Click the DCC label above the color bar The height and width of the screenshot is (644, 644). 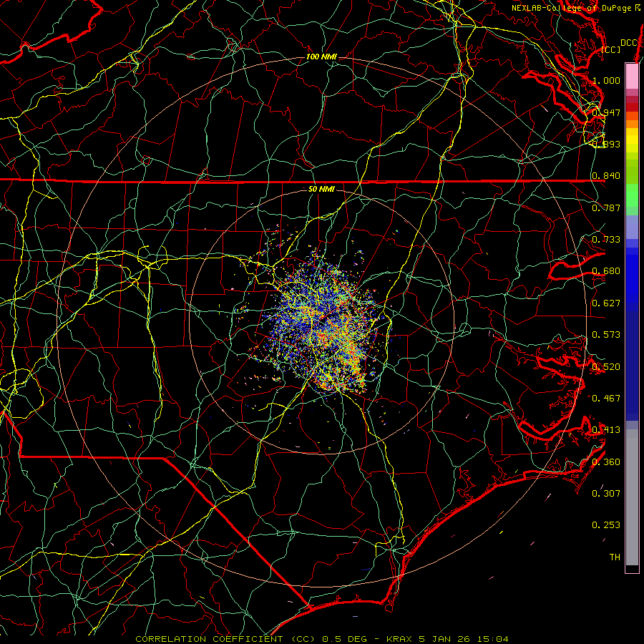629,43
